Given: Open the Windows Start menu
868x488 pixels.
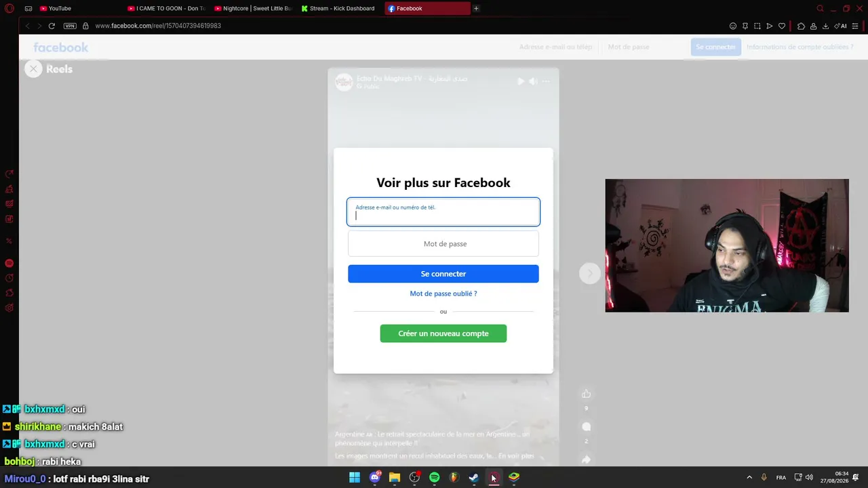Looking at the screenshot, I should click(355, 477).
